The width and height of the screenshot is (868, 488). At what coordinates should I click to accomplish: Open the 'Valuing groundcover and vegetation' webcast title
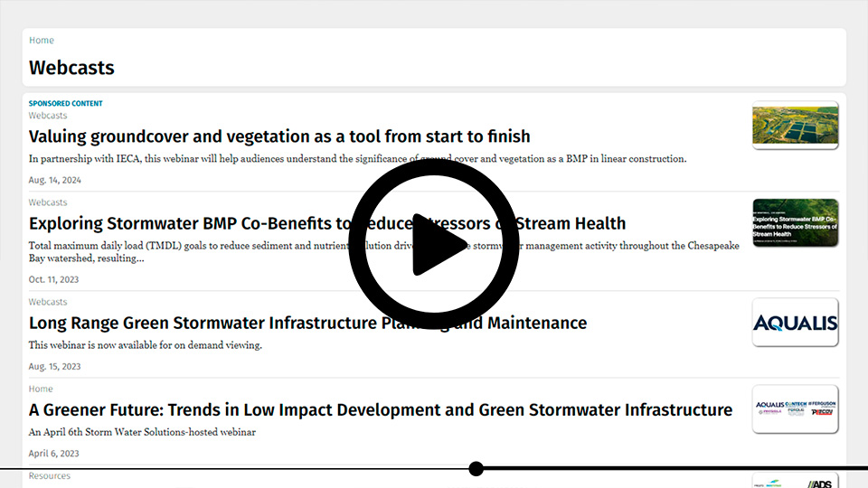(279, 136)
